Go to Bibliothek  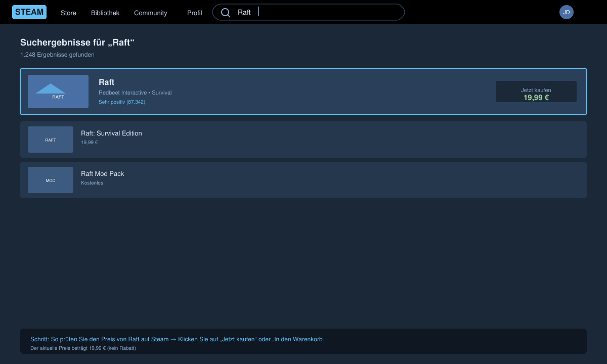(105, 13)
